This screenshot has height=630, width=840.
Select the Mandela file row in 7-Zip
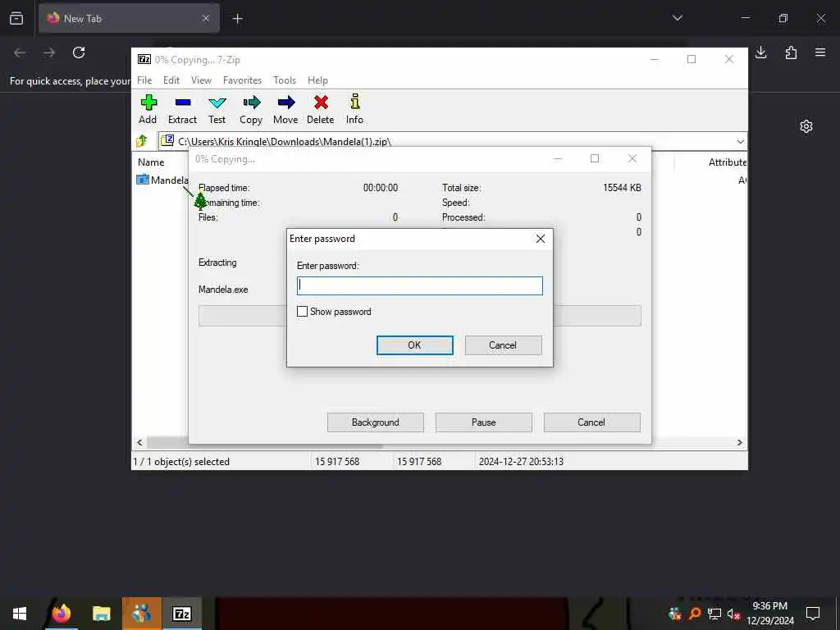(x=163, y=180)
